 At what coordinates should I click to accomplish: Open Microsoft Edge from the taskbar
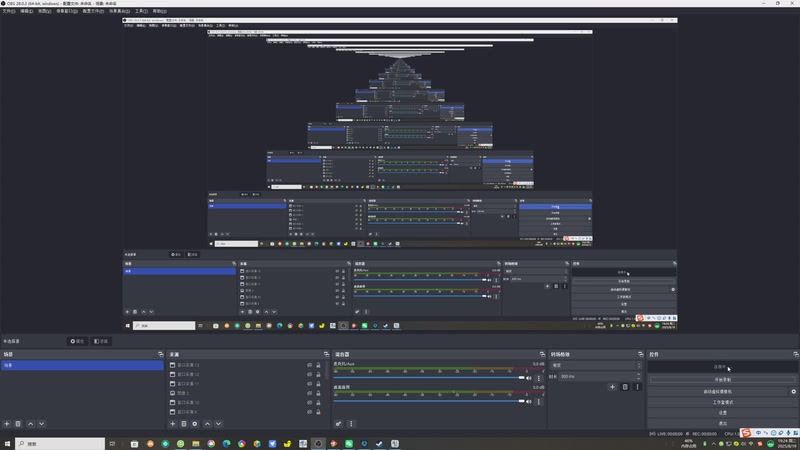227,444
